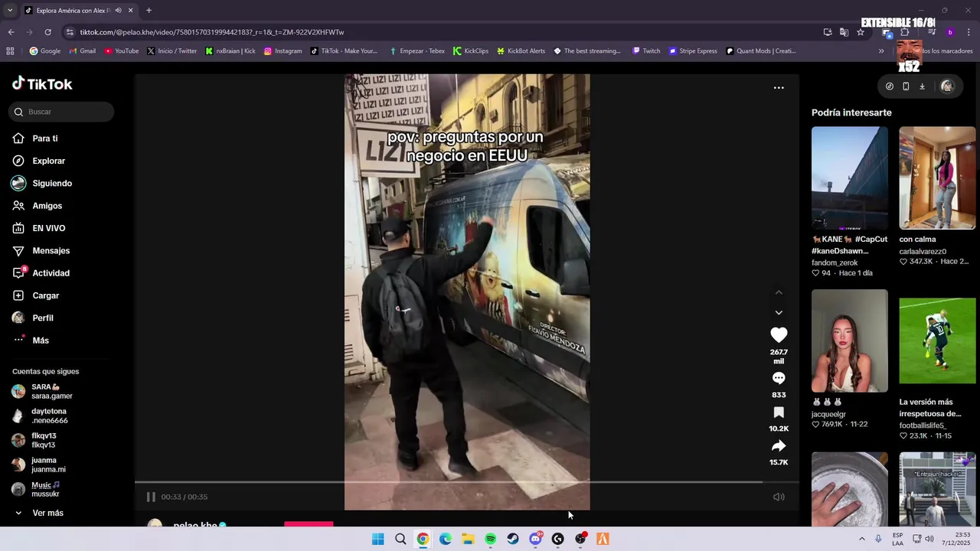Open Discord from the taskbar
Image resolution: width=980 pixels, height=551 pixels.
(535, 539)
